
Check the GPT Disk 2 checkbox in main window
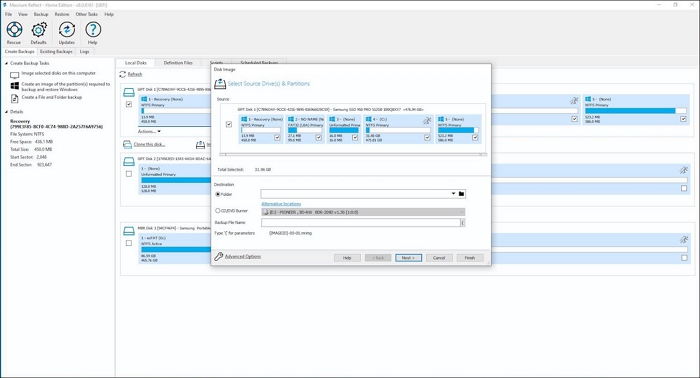click(129, 174)
